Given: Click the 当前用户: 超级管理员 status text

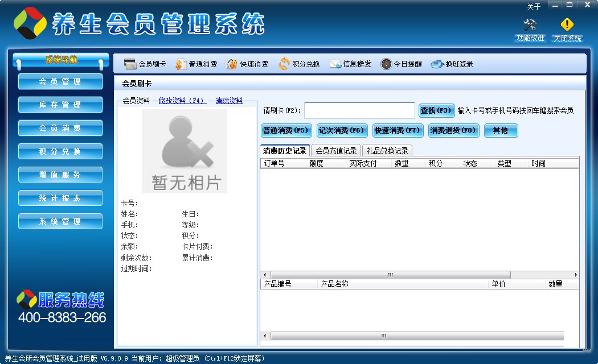Looking at the screenshot, I should pyautogui.click(x=165, y=358).
